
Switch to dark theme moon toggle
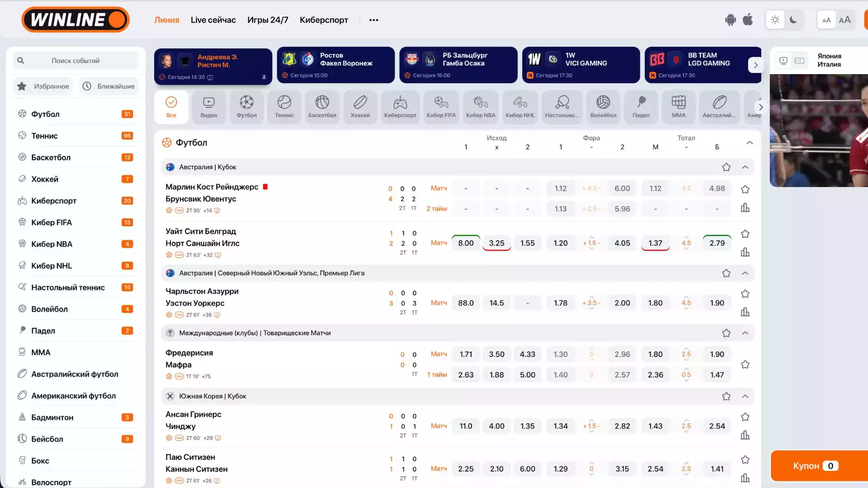(x=793, y=20)
